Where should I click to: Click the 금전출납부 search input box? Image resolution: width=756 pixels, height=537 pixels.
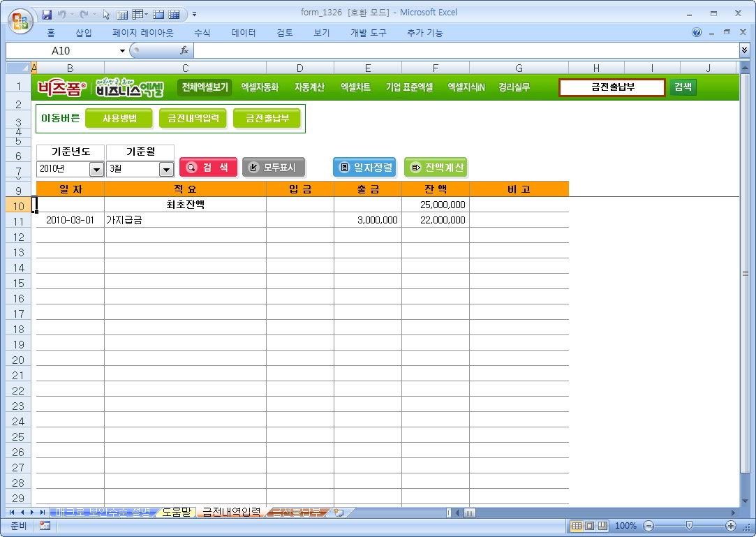tap(612, 87)
